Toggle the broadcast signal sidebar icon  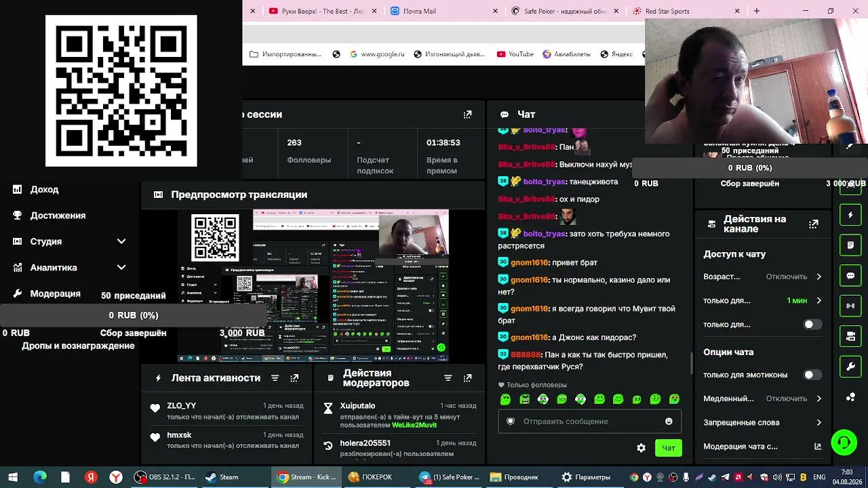click(850, 306)
